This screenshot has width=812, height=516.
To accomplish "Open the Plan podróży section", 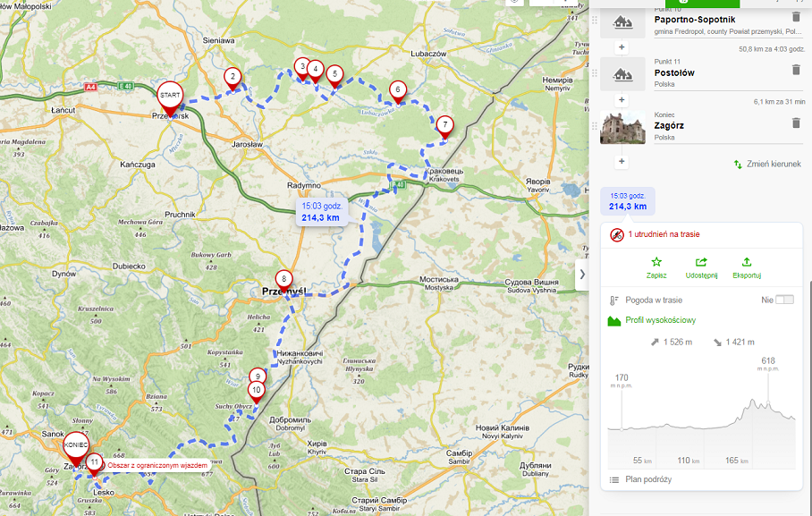I will [x=648, y=479].
